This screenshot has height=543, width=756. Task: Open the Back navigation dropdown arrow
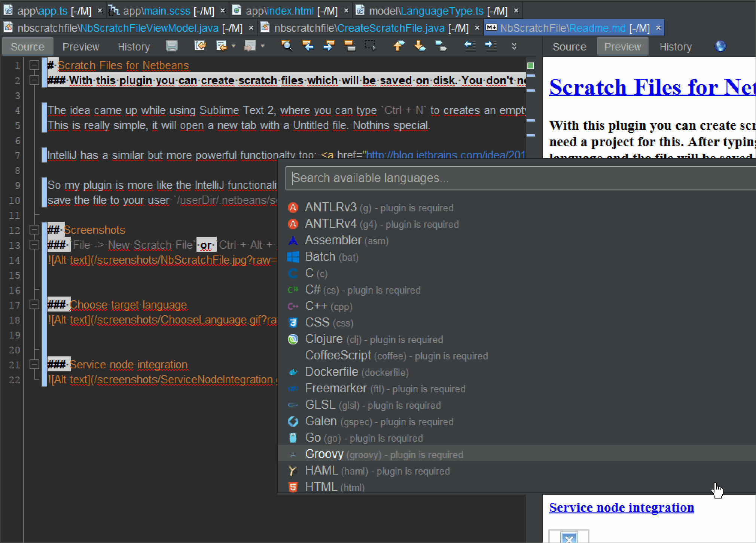click(x=234, y=46)
